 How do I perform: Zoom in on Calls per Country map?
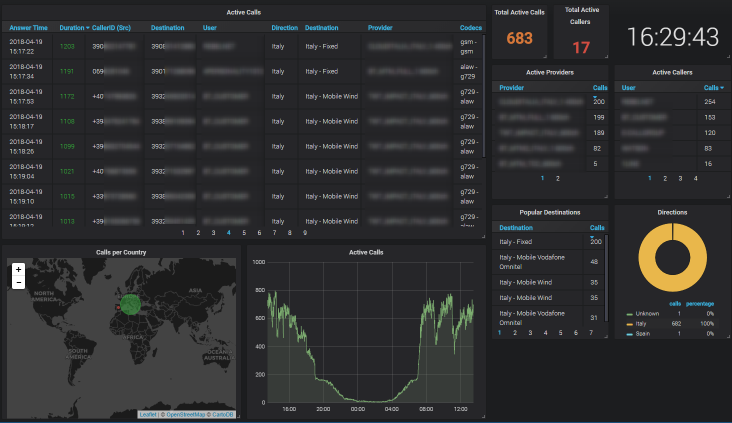[x=18, y=269]
